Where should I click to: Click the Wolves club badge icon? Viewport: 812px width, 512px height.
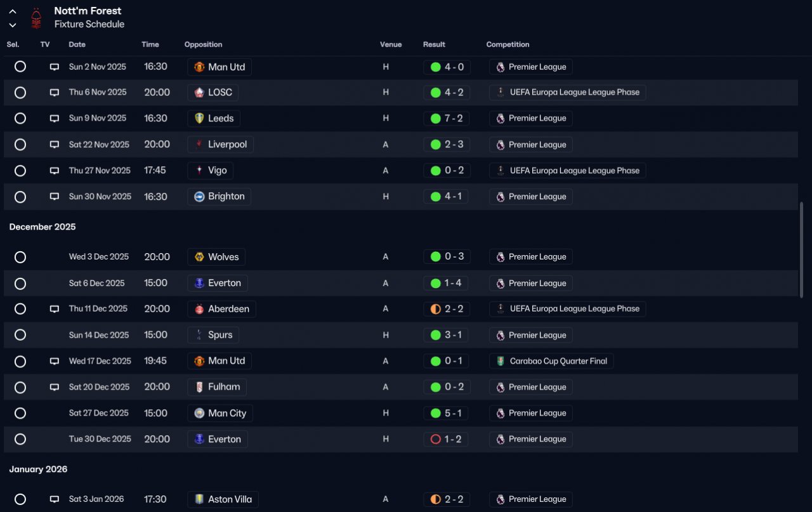coord(199,257)
